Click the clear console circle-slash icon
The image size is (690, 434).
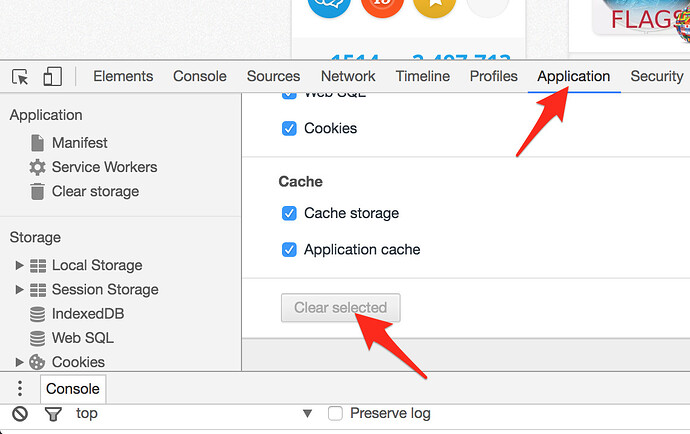(20, 414)
